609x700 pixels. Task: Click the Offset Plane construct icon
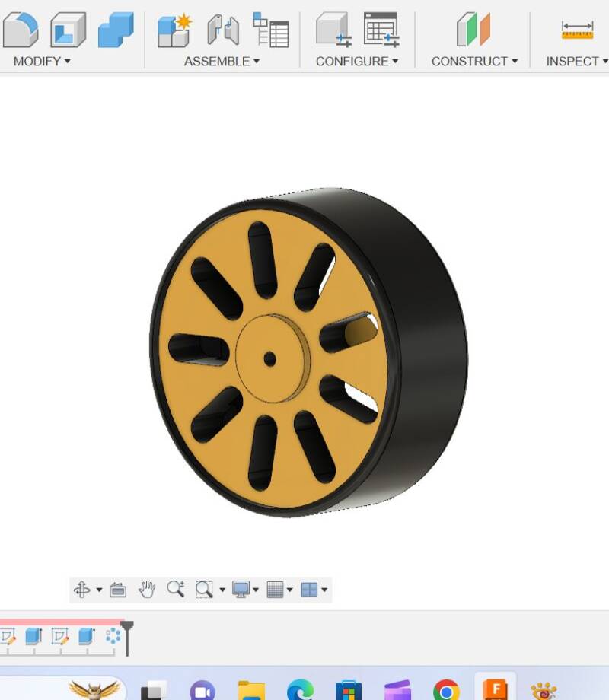click(473, 30)
